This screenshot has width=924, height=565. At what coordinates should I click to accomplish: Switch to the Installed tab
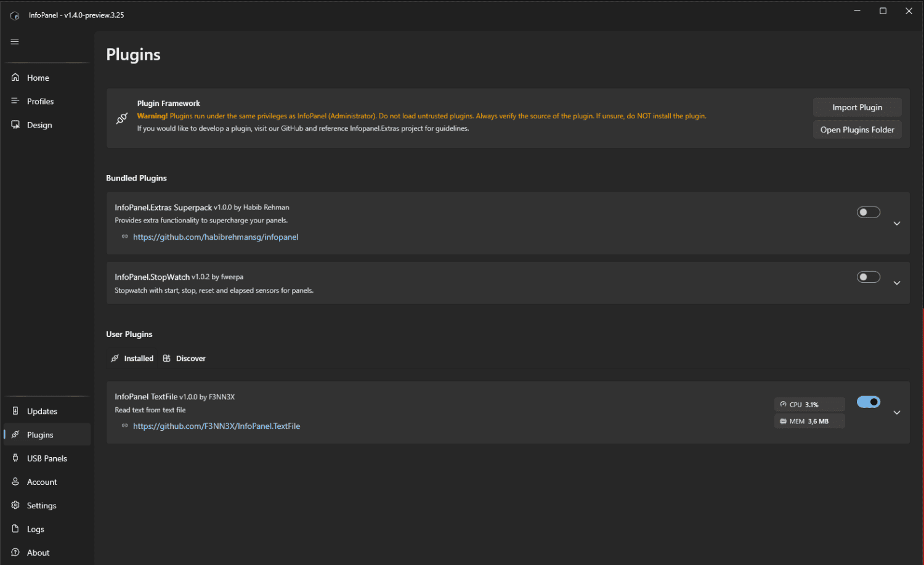132,358
